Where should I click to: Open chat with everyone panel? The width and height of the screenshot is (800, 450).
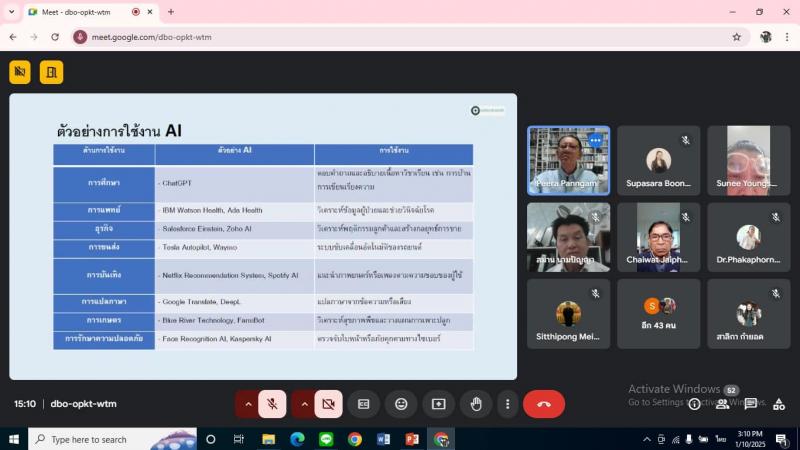pos(751,404)
